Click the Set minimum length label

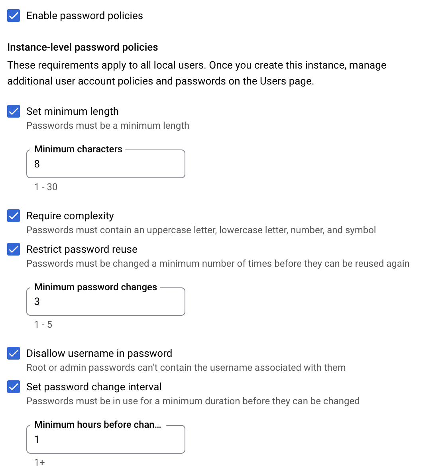pos(73,112)
